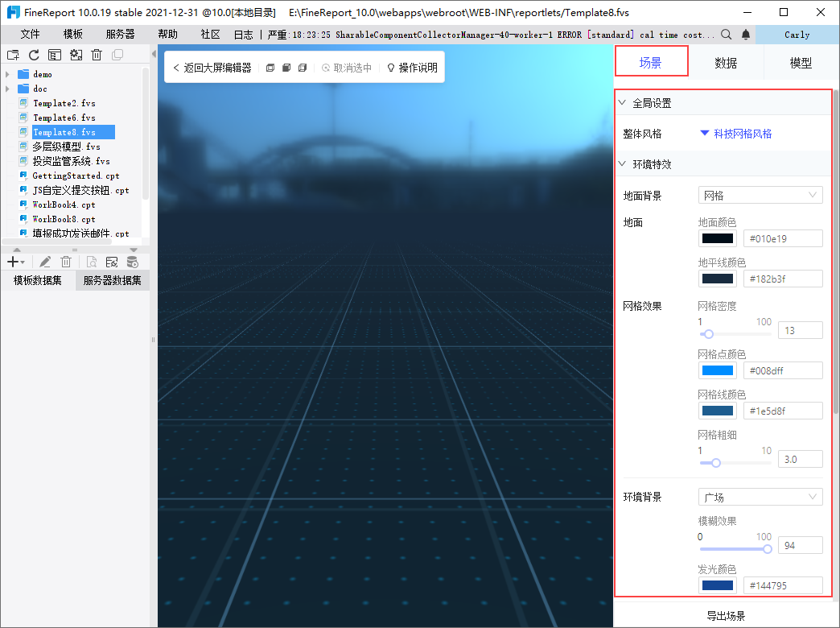Screen dimensions: 840x628
Task: Select the 服务器数据集 tab
Action: (113, 280)
